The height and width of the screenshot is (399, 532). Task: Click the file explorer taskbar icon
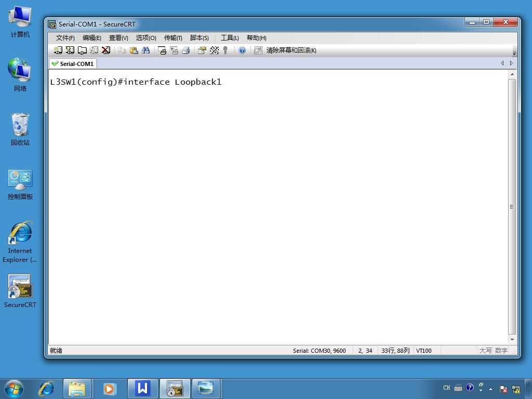coord(77,389)
